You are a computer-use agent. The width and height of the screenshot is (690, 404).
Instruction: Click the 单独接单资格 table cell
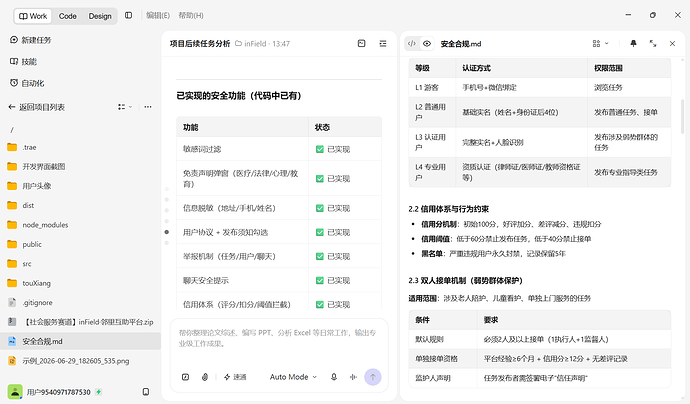pyautogui.click(x=443, y=359)
